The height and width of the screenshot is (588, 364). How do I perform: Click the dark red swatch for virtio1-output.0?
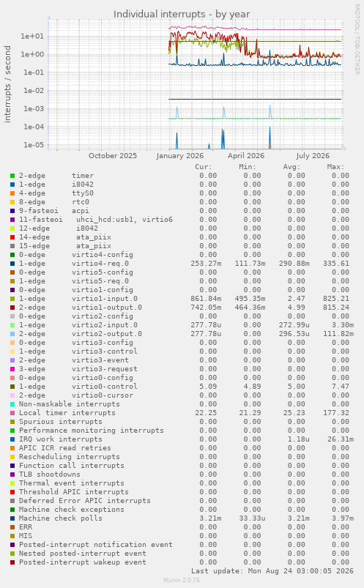coord(12,308)
